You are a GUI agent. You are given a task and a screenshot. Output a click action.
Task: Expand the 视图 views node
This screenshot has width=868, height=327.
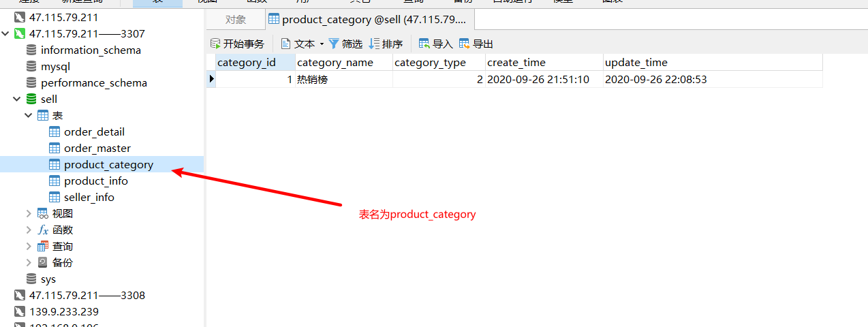pyautogui.click(x=29, y=213)
